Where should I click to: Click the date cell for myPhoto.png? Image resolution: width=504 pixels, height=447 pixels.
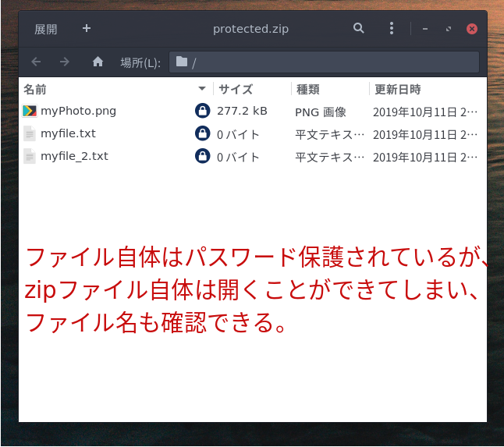point(425,112)
